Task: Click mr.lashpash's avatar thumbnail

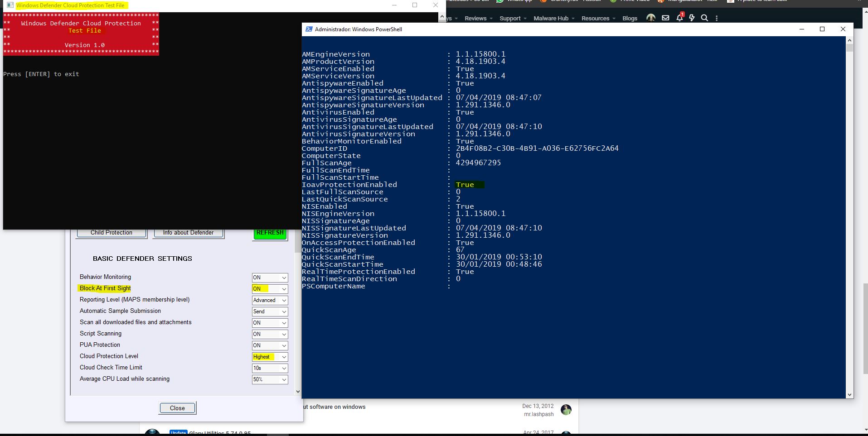Action: pos(566,410)
